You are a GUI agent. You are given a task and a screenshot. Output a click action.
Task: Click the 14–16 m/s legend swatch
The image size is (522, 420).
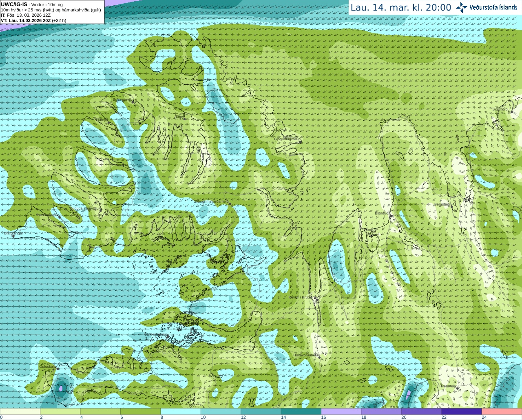coord(301,411)
